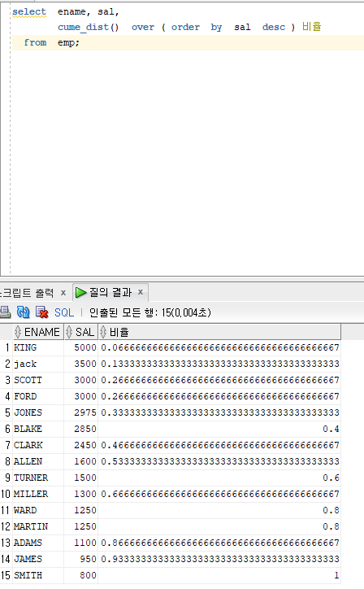Click the sort handle of 비율 column

click(103, 332)
